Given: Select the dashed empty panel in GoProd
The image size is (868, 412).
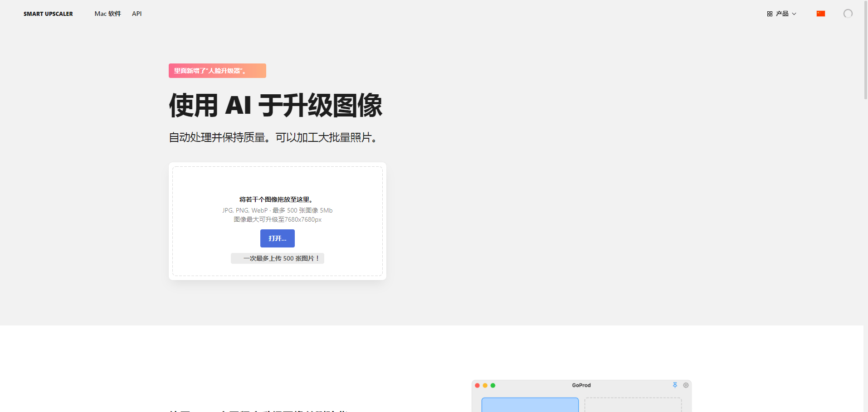Looking at the screenshot, I should (x=633, y=405).
